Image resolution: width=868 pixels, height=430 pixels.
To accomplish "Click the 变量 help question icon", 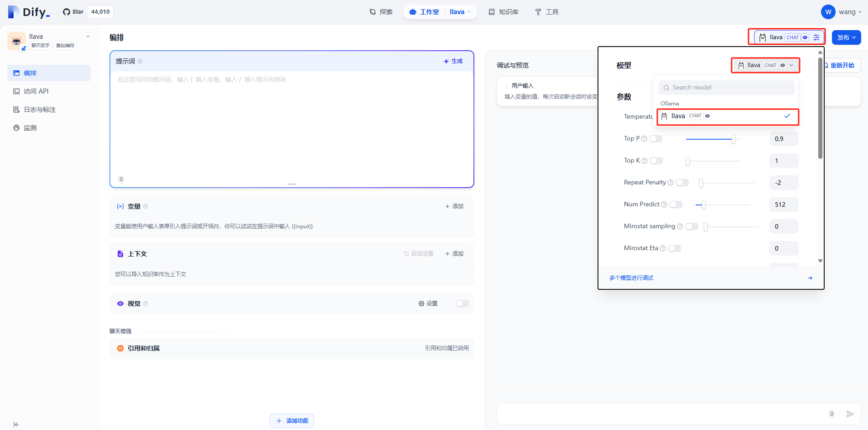I will click(146, 206).
